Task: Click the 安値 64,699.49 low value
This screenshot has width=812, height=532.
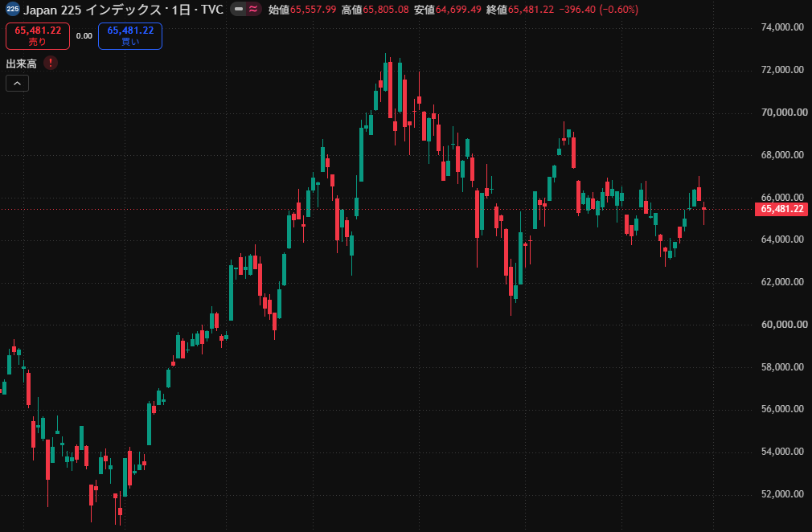Action: click(448, 10)
